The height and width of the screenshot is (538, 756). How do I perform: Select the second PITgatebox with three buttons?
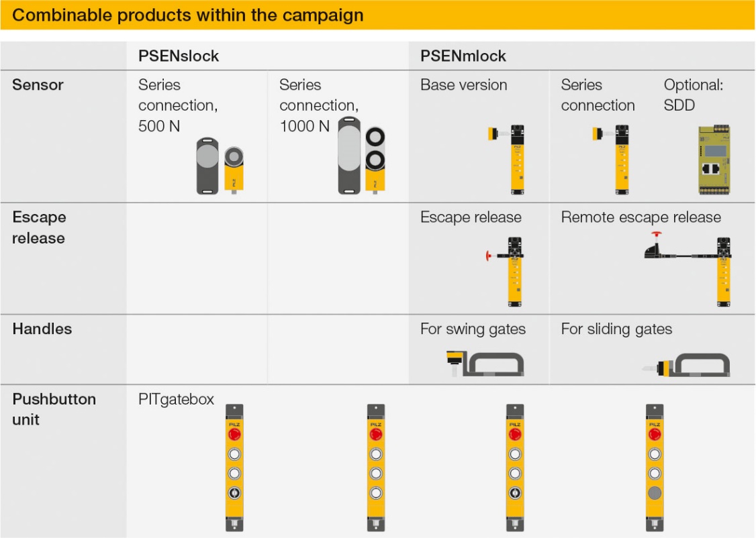click(375, 467)
